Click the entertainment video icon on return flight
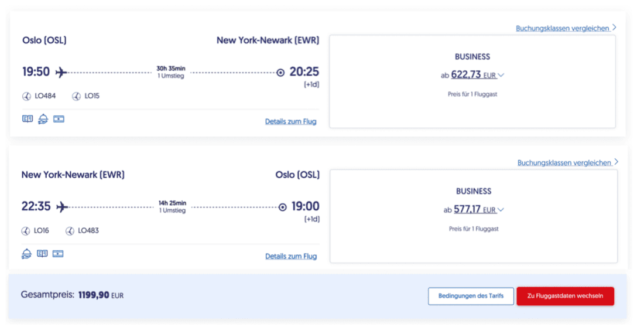Viewport: 644px width, 327px height. (x=57, y=254)
